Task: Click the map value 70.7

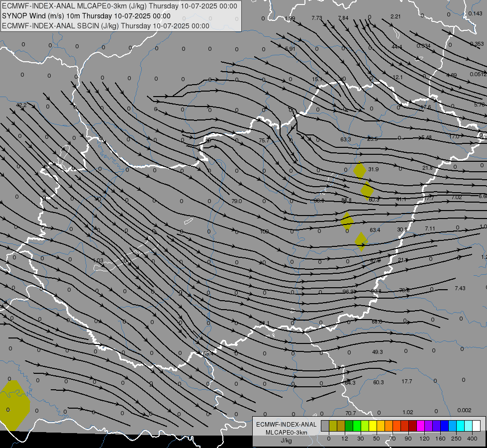Action: coord(351,413)
